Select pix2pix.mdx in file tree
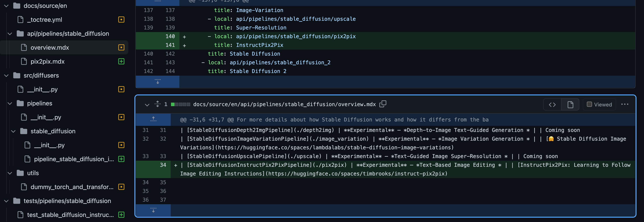The height and width of the screenshot is (222, 644). (x=47, y=62)
